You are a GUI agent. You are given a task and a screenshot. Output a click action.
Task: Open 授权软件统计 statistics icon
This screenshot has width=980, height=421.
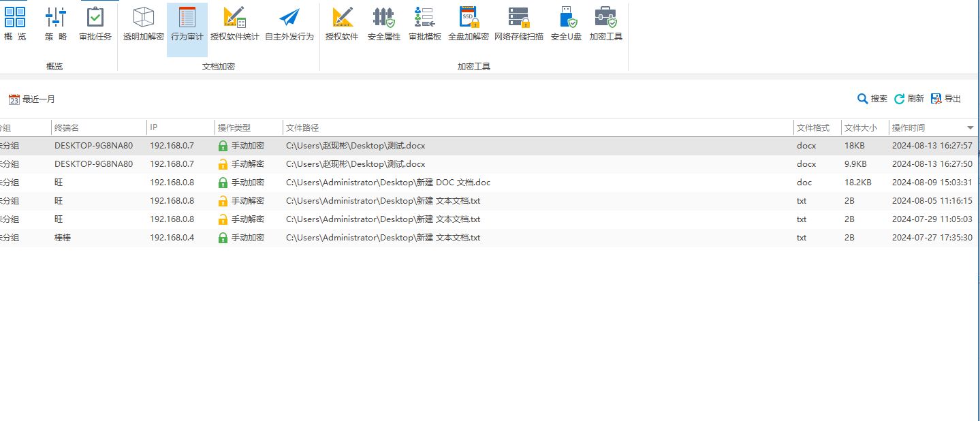coord(235,24)
